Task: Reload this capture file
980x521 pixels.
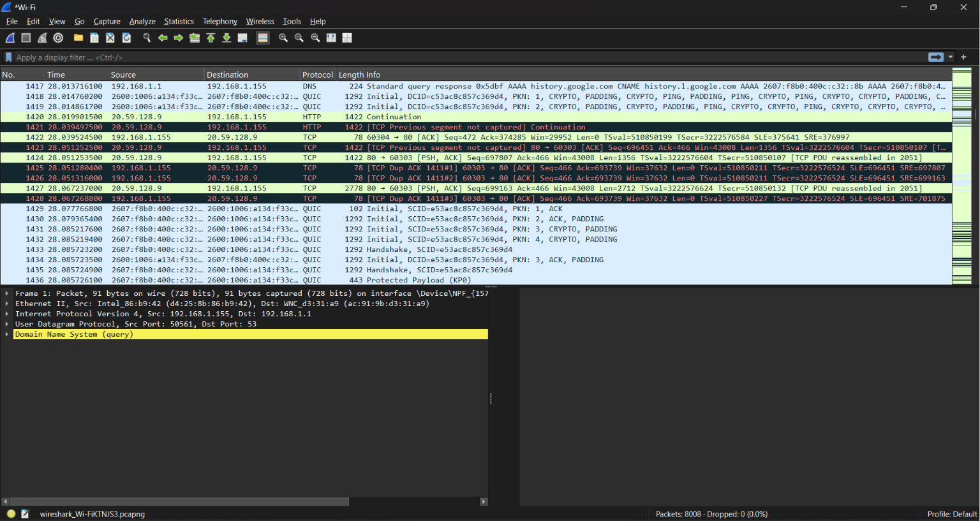Action: click(126, 38)
